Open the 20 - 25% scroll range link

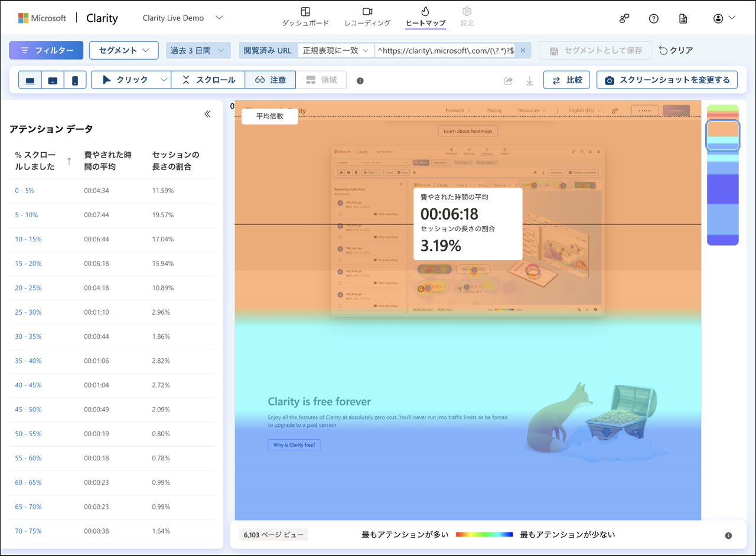[x=28, y=287]
